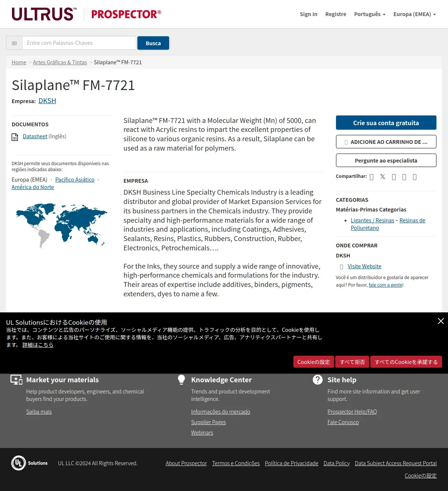448x491 pixels.
Task: Click the EMPRESA section heading
Action: (x=136, y=181)
